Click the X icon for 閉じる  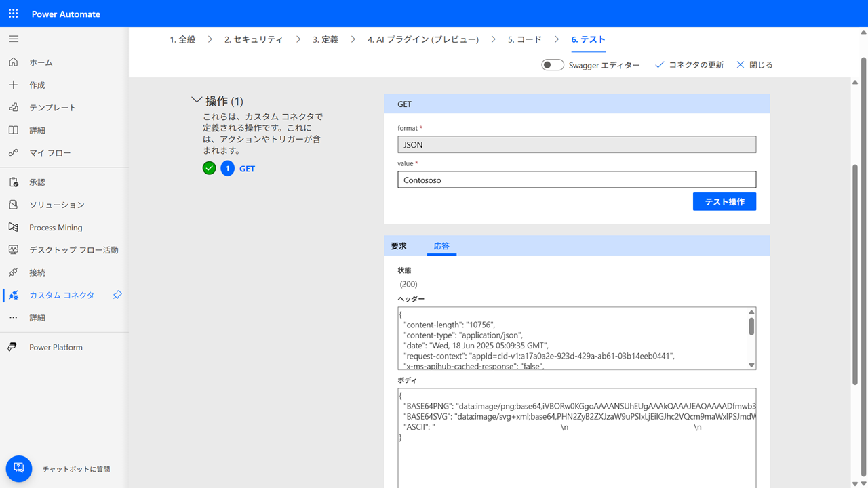coord(741,65)
